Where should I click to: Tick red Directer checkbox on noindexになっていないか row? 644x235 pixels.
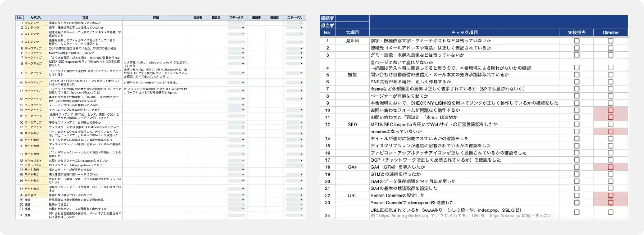610,131
